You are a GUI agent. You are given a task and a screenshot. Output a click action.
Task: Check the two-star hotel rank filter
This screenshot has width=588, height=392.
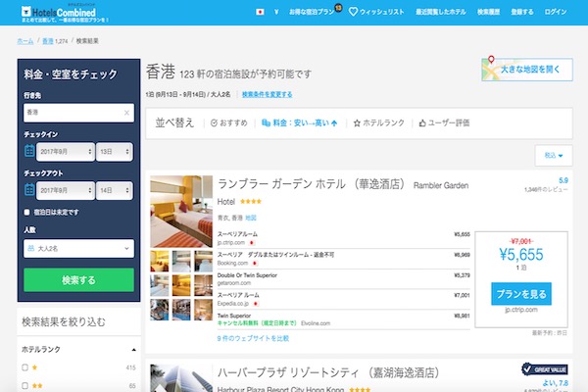(x=25, y=385)
